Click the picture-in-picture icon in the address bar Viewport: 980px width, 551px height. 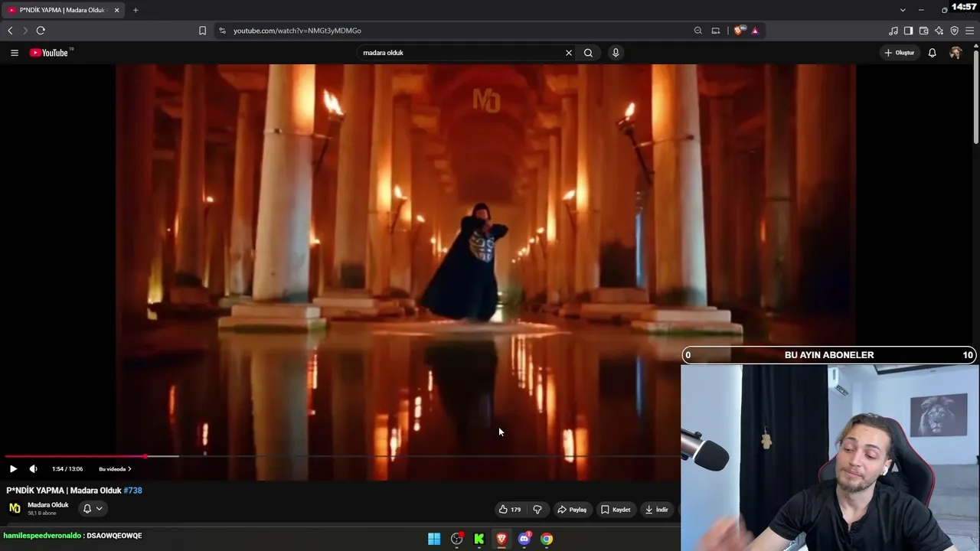716,31
